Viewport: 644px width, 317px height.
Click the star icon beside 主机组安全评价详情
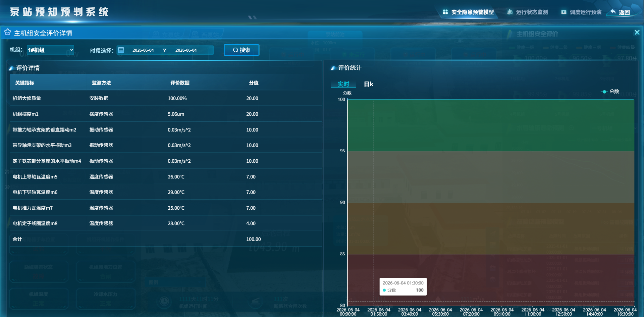8,33
